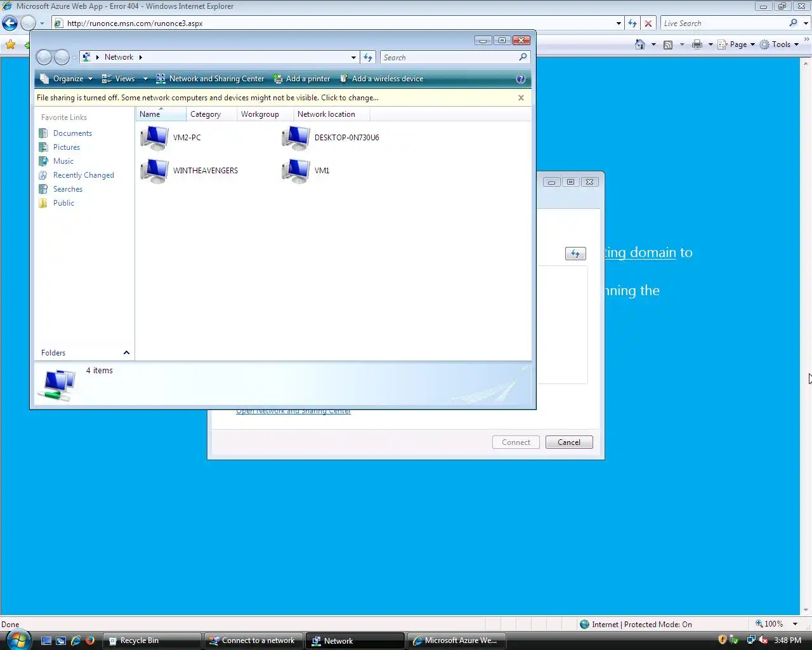Click Add a printer in toolbar
The width and height of the screenshot is (812, 650).
tap(302, 79)
